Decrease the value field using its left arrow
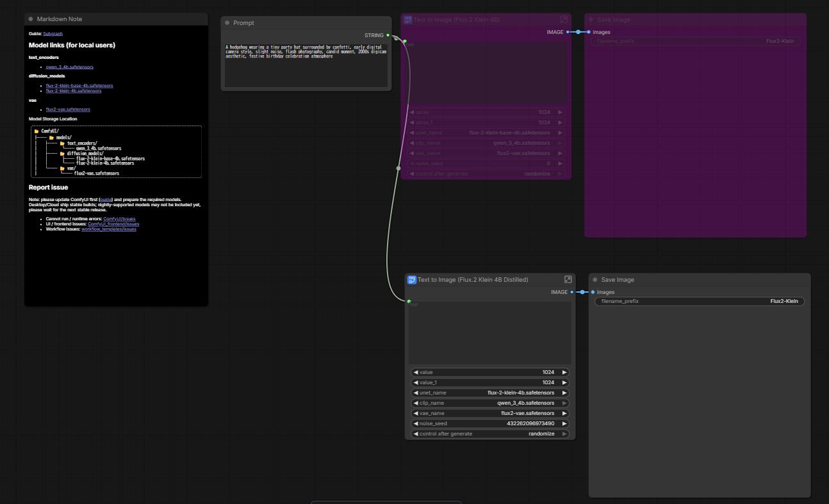 [415, 372]
